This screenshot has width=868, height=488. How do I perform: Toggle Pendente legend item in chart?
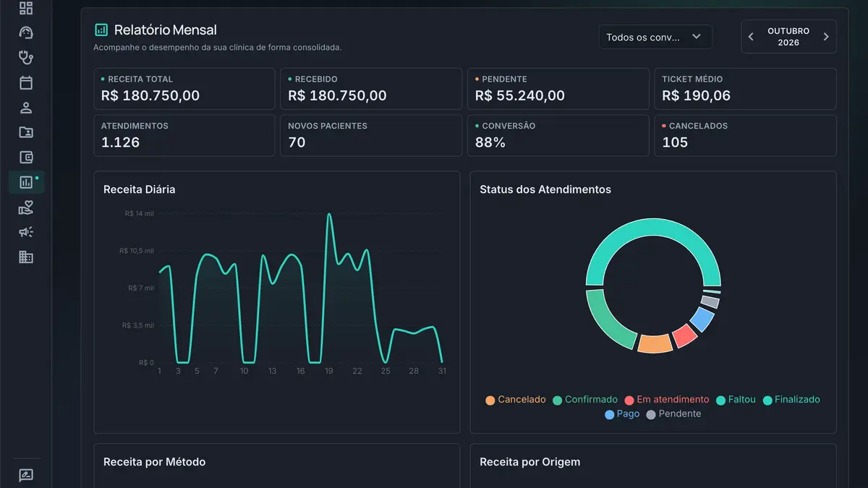click(x=673, y=414)
